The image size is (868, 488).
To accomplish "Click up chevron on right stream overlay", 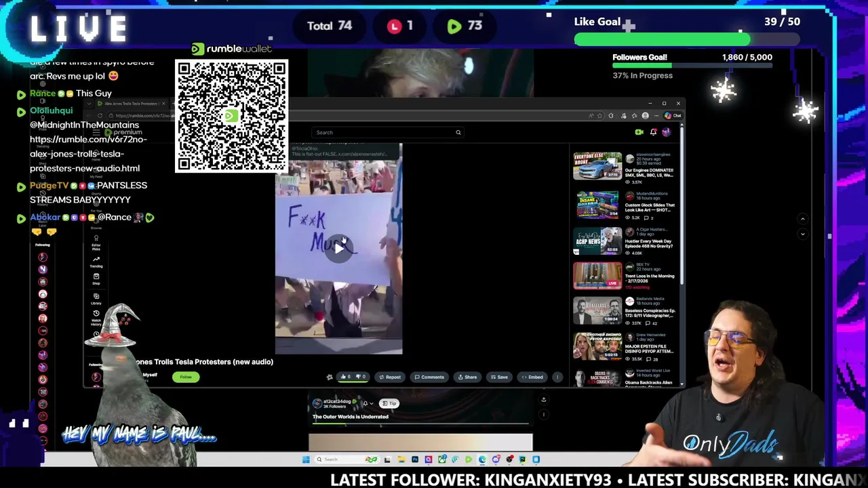I will click(802, 219).
